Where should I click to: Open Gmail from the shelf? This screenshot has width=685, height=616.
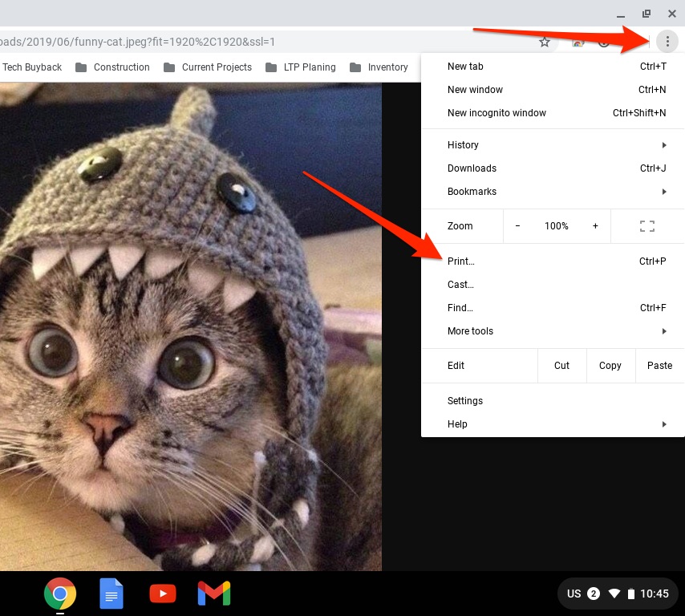pyautogui.click(x=214, y=594)
